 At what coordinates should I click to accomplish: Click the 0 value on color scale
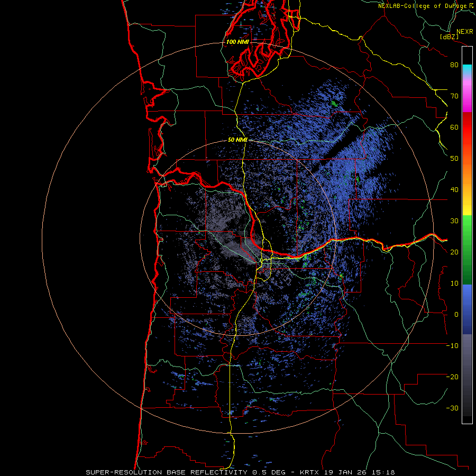(456, 315)
